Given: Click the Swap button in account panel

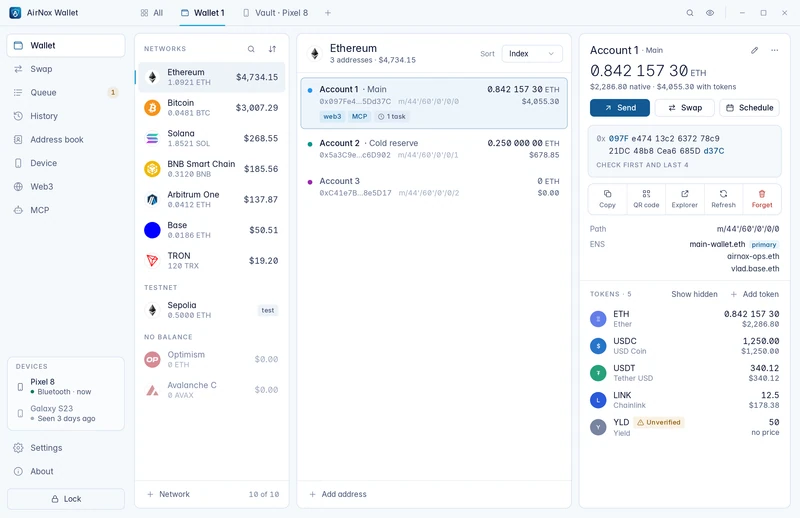Looking at the screenshot, I should coord(685,108).
